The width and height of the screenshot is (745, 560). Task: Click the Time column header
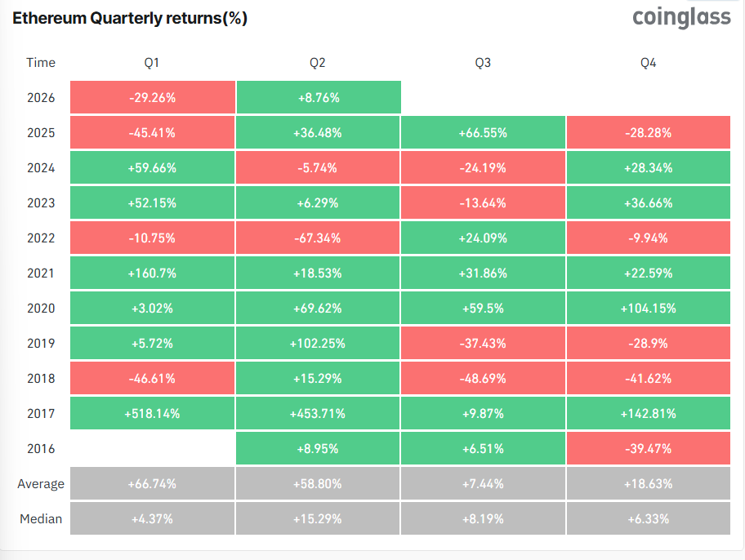pos(41,63)
